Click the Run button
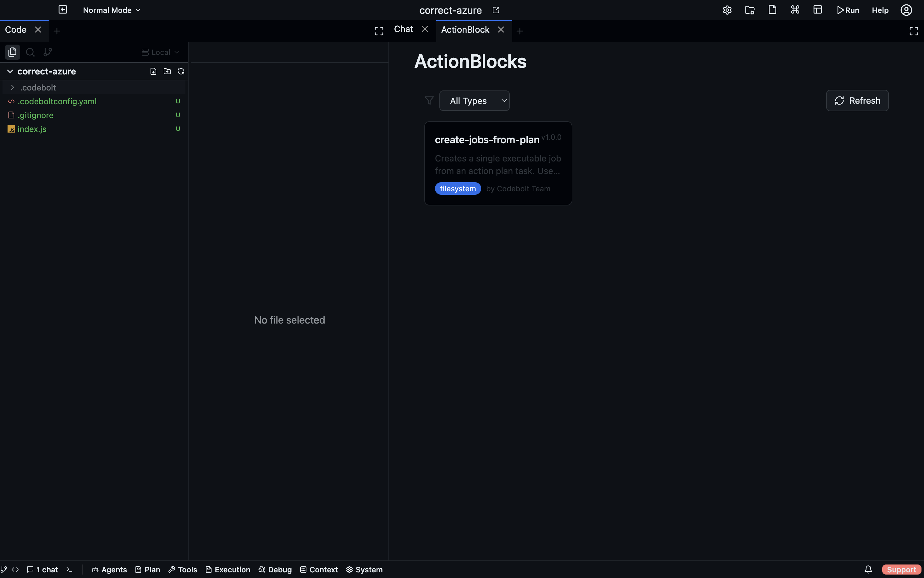The image size is (924, 578). click(x=848, y=10)
